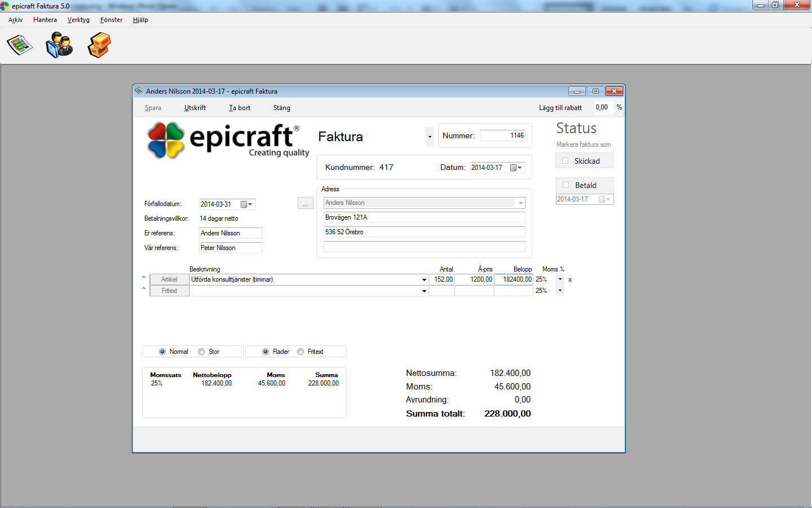Image resolution: width=812 pixels, height=508 pixels.
Task: Enable the Betald checkbox
Action: coord(564,185)
